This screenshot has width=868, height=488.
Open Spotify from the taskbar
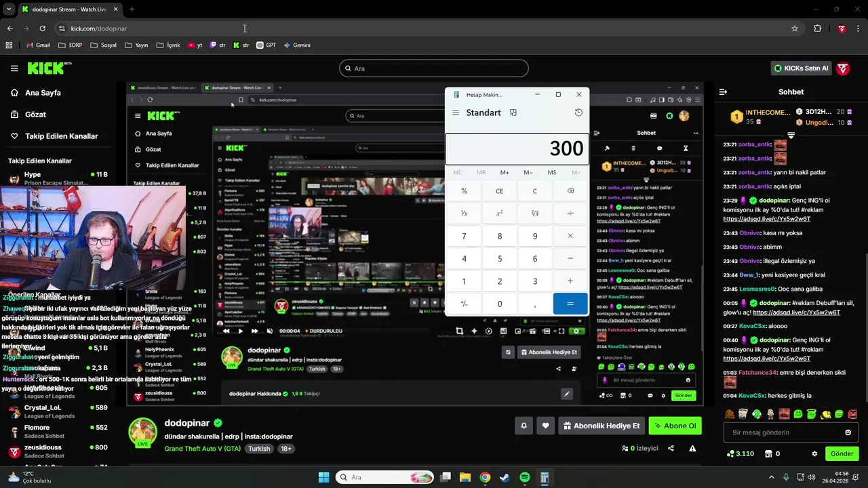coord(525,477)
